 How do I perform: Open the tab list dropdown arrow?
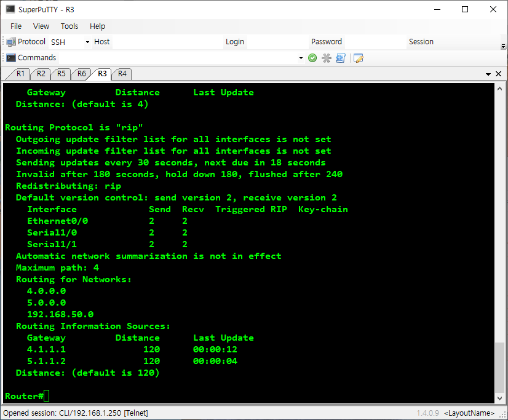pos(488,74)
